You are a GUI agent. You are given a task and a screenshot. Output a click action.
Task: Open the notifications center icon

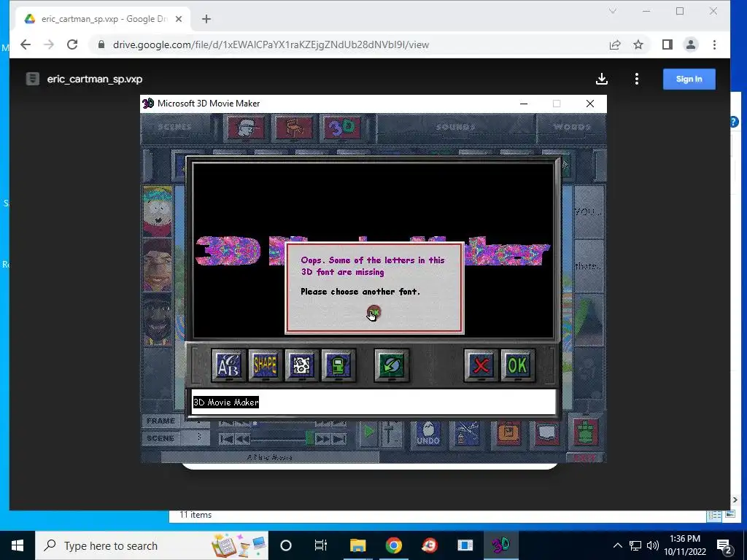point(724,545)
